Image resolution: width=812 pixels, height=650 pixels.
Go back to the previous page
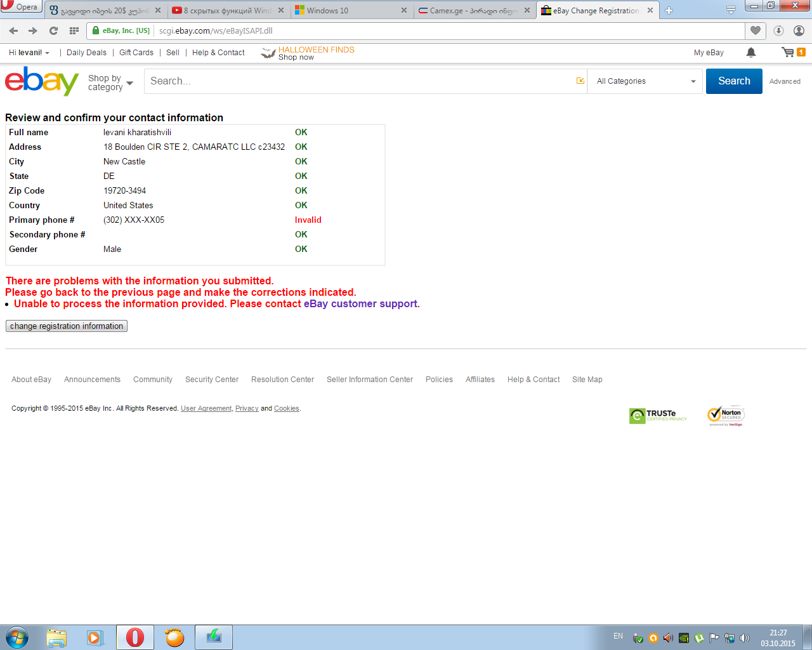13,30
